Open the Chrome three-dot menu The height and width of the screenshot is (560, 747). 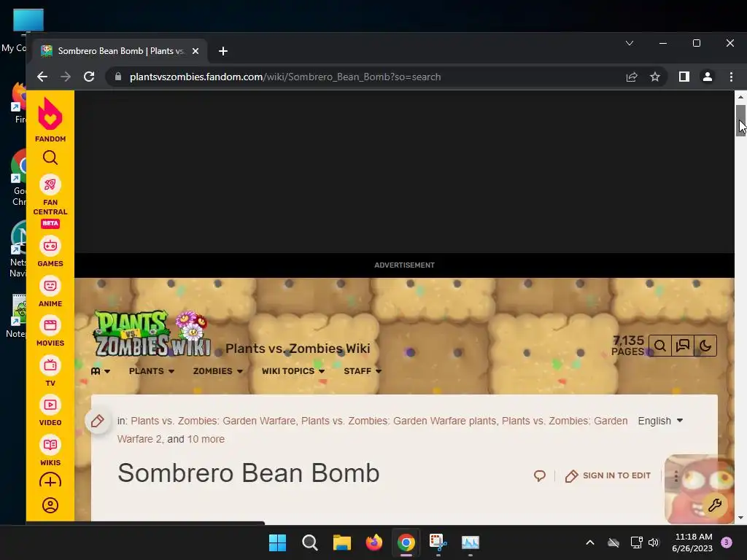click(731, 77)
